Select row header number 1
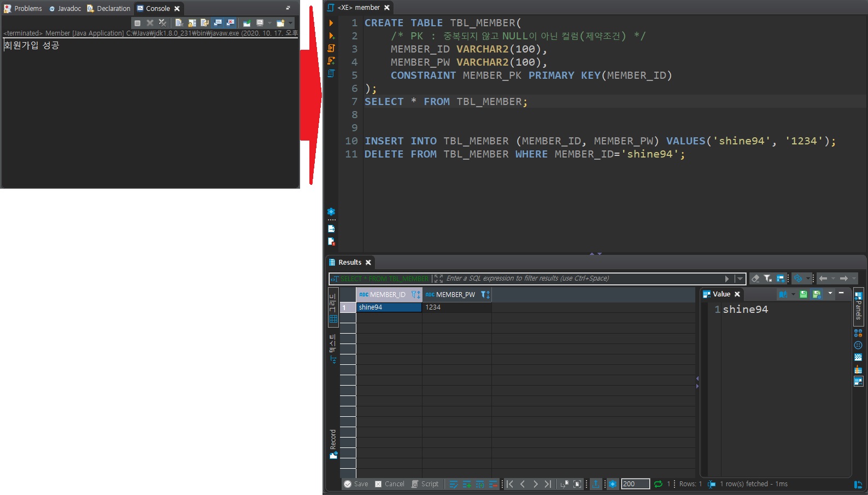The width and height of the screenshot is (868, 495). (348, 307)
